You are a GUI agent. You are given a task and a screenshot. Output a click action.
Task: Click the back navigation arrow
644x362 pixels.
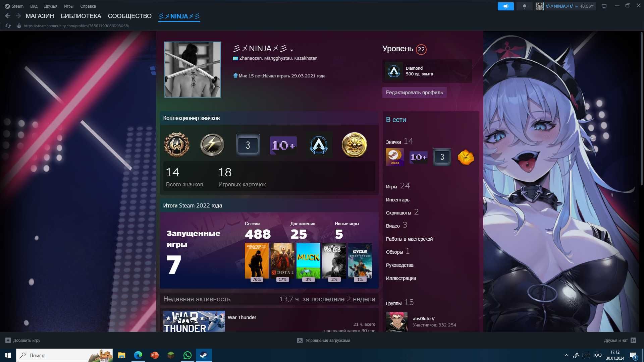[8, 16]
